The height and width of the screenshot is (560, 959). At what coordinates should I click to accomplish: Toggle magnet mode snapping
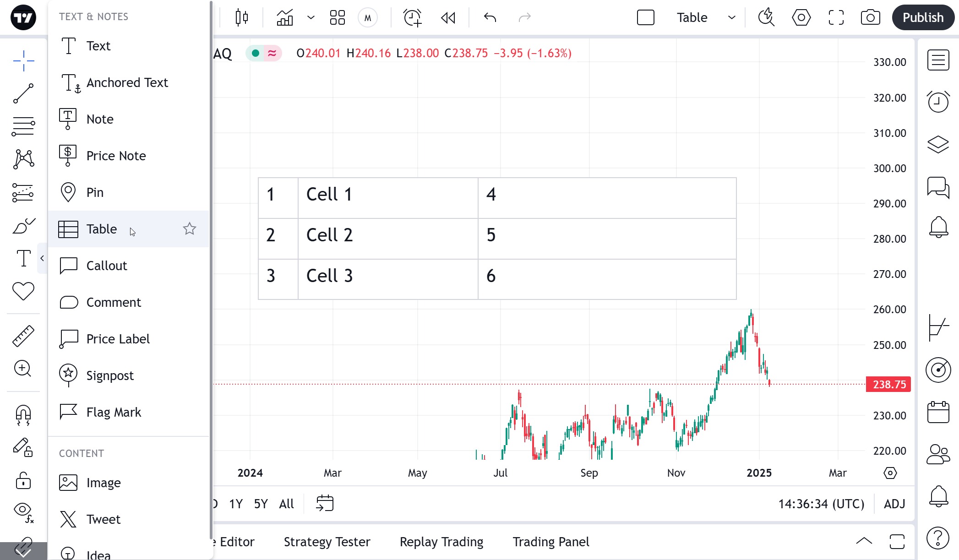pyautogui.click(x=23, y=415)
